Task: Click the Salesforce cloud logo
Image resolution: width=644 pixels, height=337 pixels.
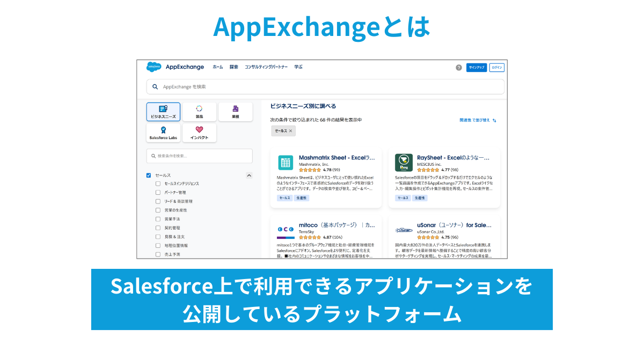Action: 153,66
